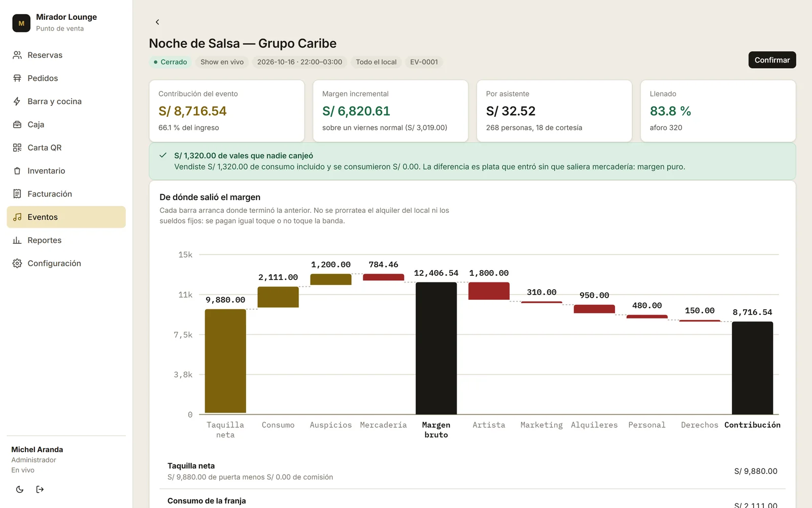
Task: Click the Por asistente S/ 32.52 card
Action: (554, 111)
